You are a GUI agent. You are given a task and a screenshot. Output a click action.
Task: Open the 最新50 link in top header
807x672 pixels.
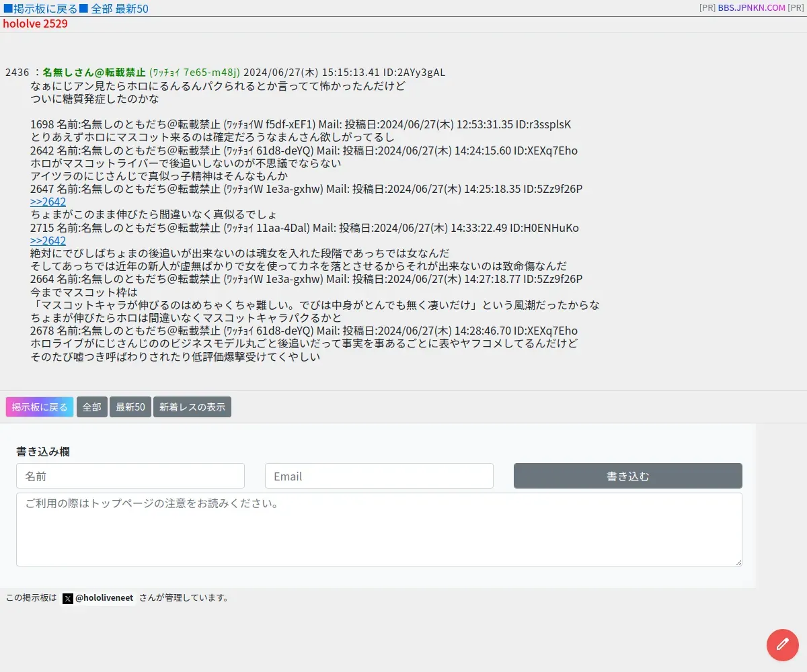tap(132, 9)
